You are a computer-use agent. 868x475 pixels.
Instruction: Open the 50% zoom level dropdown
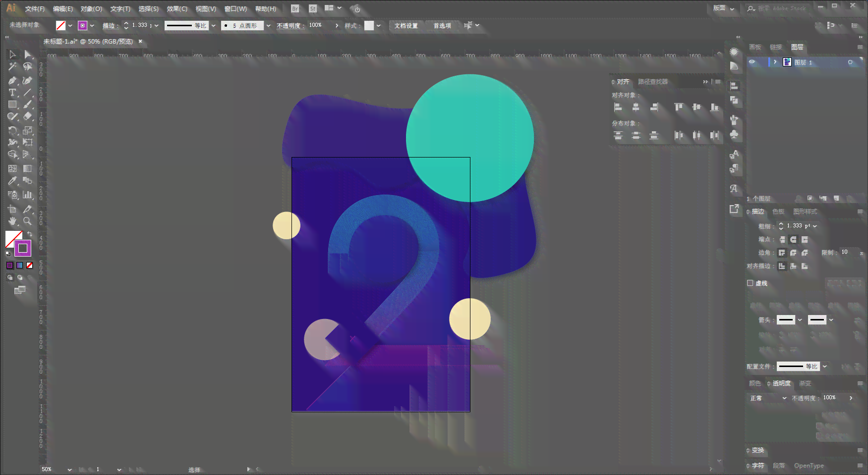point(69,469)
